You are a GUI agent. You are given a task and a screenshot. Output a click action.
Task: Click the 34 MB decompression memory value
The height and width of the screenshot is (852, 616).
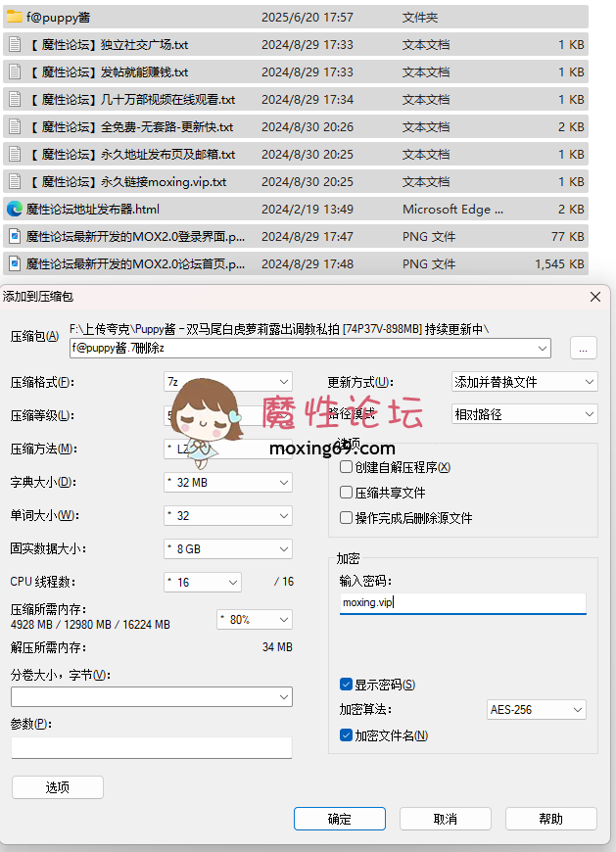[277, 647]
